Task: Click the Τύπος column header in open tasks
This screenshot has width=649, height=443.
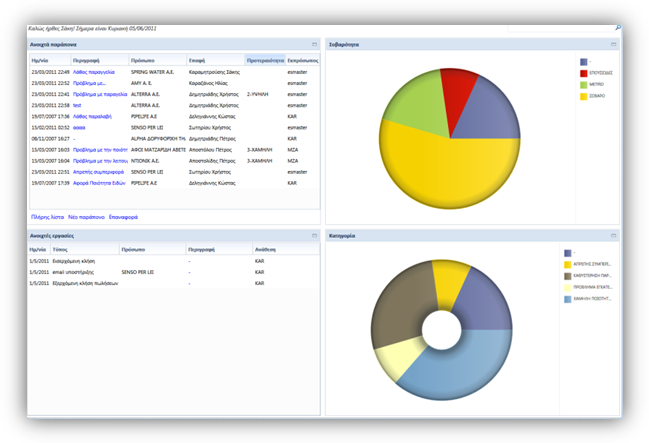Action: pyautogui.click(x=85, y=250)
